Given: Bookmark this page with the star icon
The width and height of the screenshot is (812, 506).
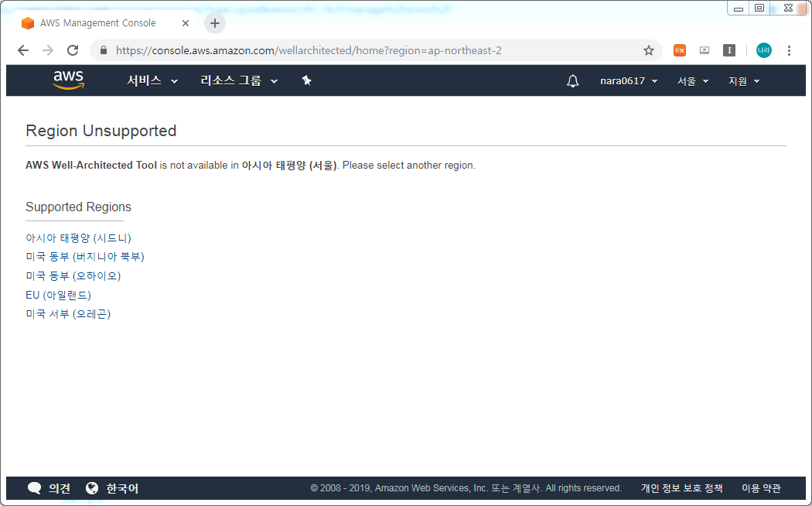Looking at the screenshot, I should click(x=648, y=50).
